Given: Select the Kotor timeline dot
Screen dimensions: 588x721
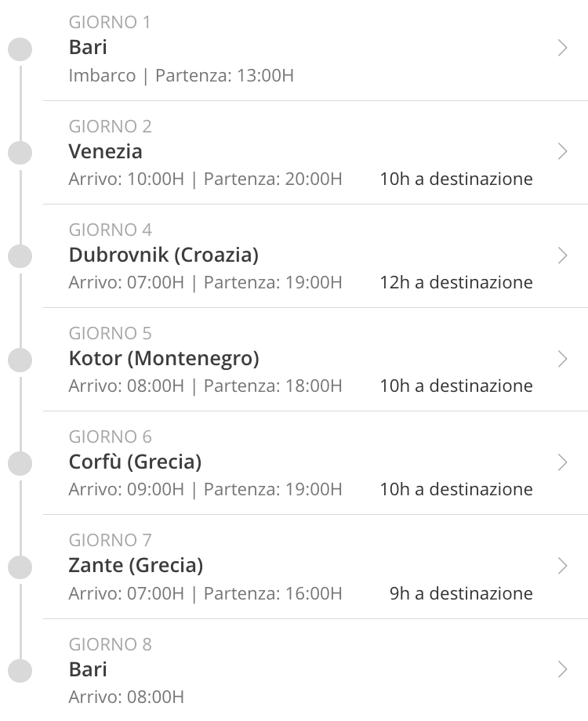Looking at the screenshot, I should click(20, 360).
